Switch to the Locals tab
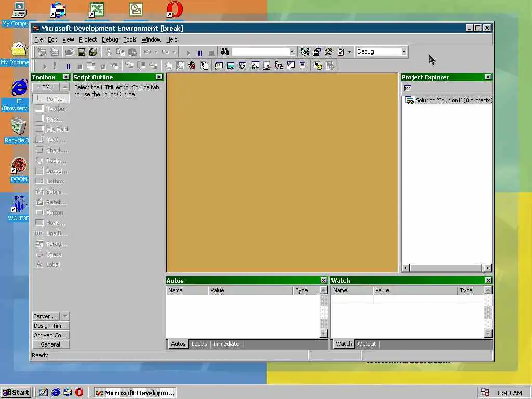Screen dimensions: 532x399 (x=199, y=344)
